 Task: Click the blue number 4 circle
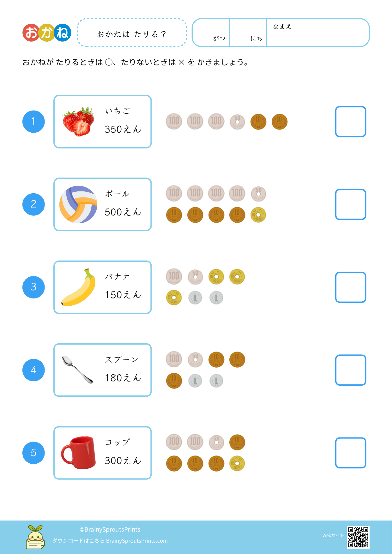click(x=33, y=370)
